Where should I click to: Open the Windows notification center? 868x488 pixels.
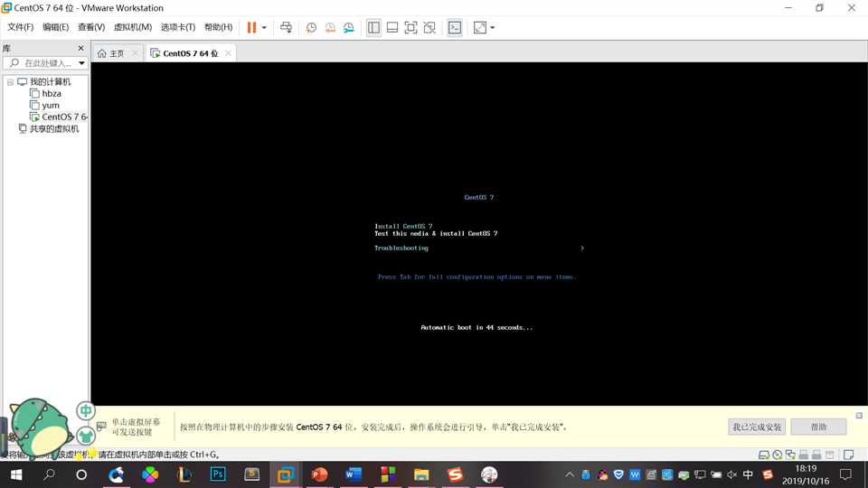point(846,474)
